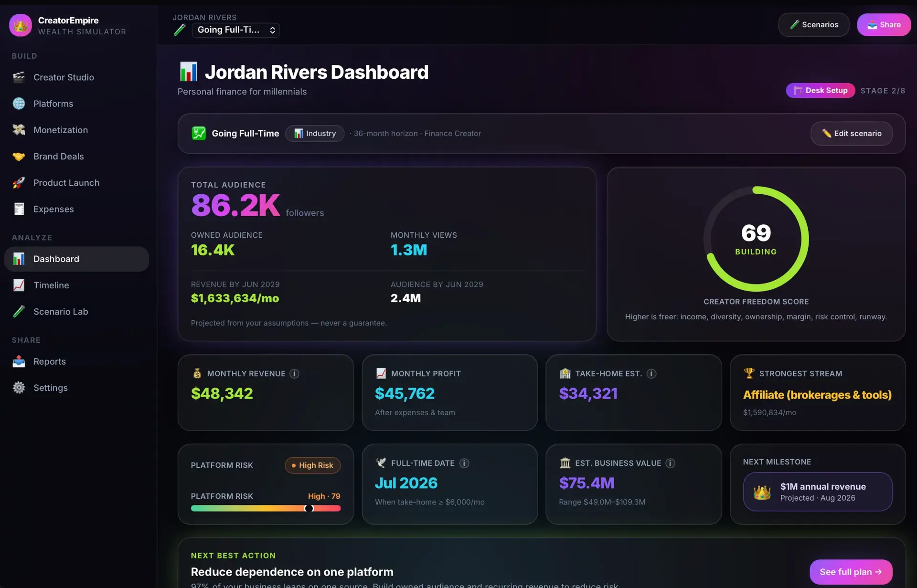Click the platform risk gradient bar

point(266,508)
